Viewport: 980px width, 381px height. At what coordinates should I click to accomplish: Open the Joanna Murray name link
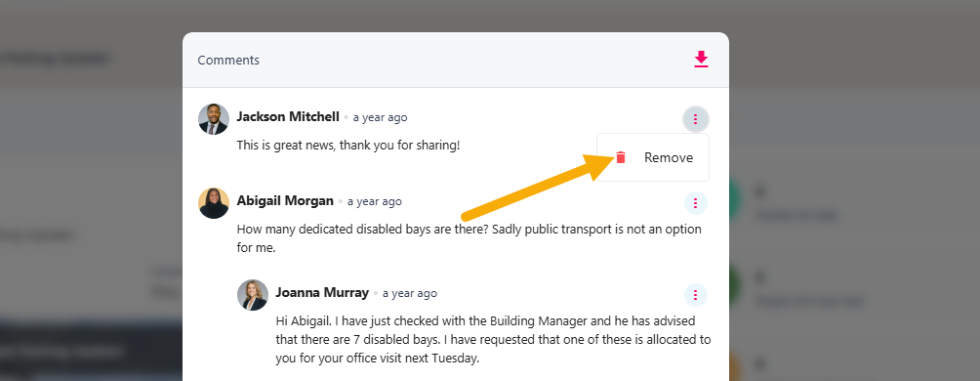(x=322, y=293)
